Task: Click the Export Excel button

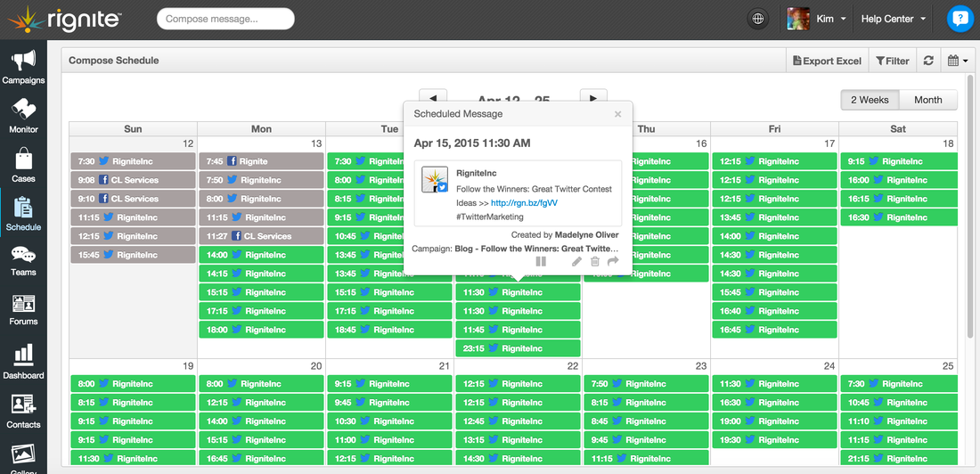Action: pyautogui.click(x=828, y=61)
